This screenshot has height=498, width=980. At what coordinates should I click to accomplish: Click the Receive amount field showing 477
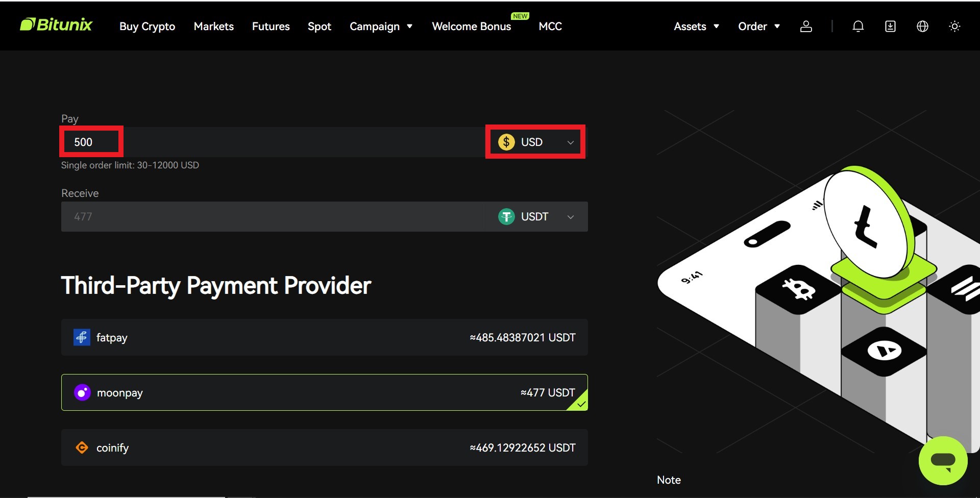(273, 217)
